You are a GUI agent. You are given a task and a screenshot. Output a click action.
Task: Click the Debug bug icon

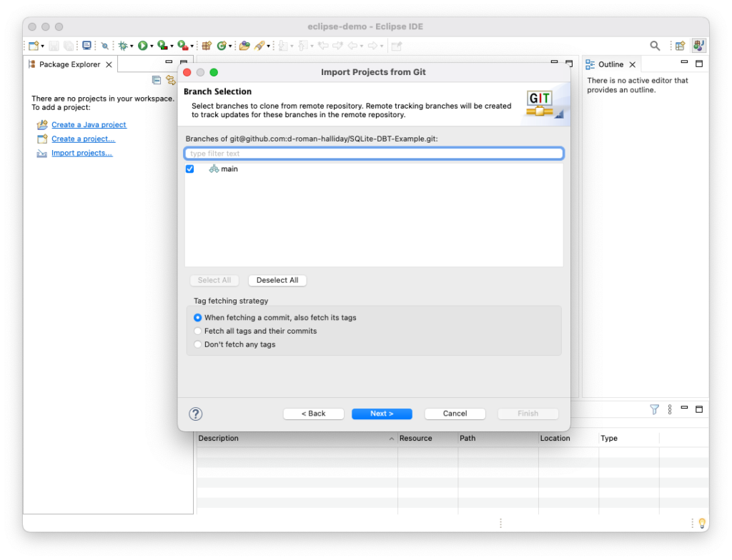[123, 46]
